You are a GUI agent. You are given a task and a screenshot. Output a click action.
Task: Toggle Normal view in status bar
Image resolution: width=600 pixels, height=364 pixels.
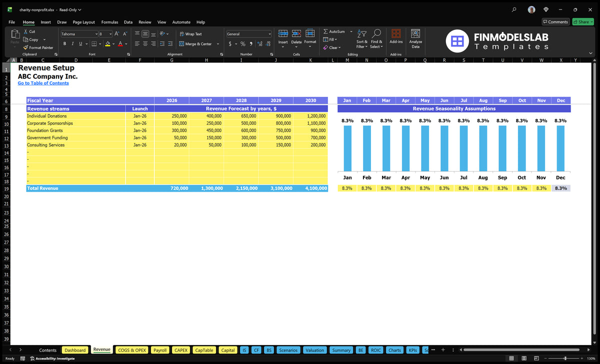(x=511, y=359)
